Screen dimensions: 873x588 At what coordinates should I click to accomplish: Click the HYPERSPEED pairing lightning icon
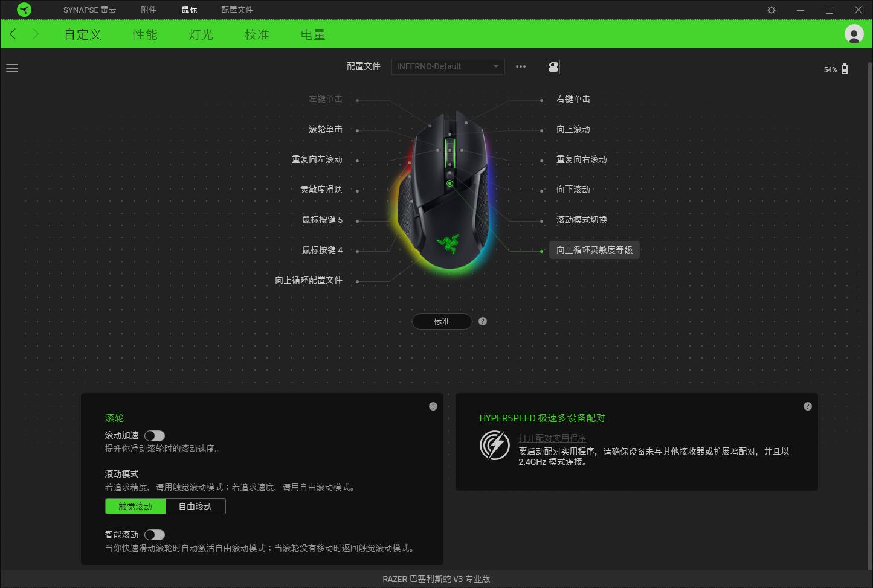[495, 445]
